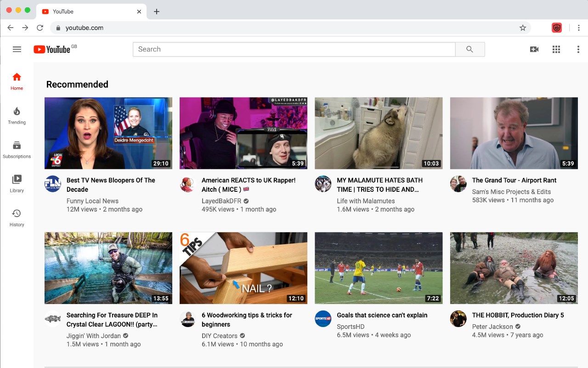
Task: Open Subscriptions in the sidebar
Action: pos(17,149)
